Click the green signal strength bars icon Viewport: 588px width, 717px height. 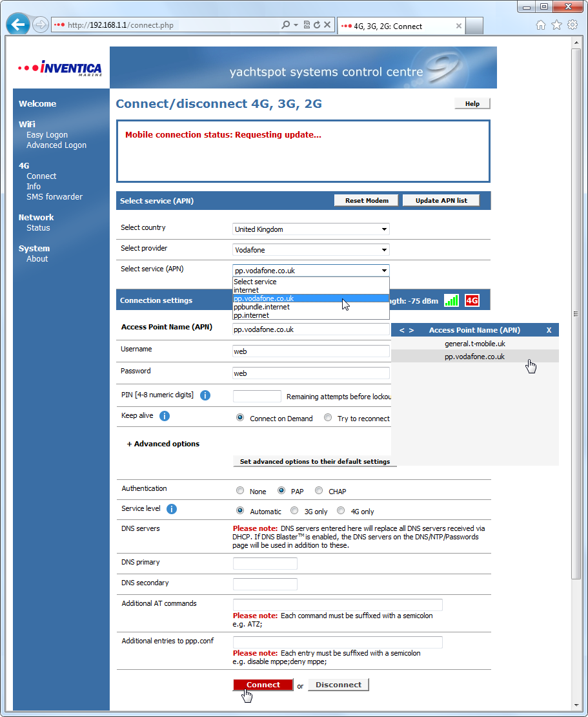(451, 300)
